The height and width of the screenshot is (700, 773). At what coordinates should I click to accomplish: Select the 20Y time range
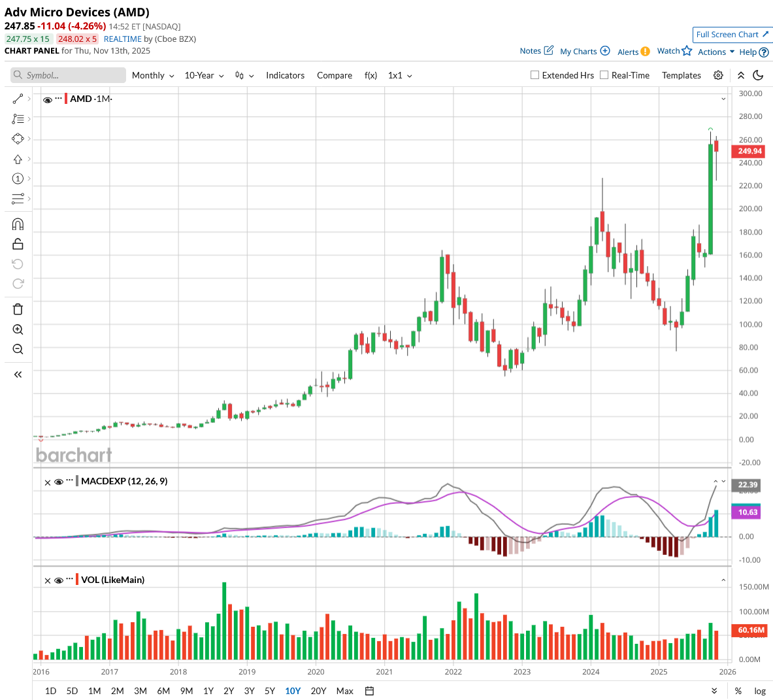318,691
